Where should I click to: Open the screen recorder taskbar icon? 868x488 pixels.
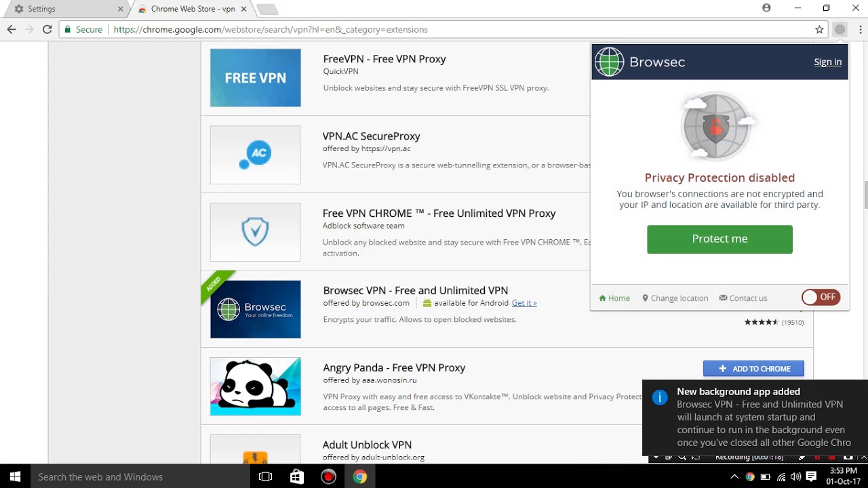click(328, 476)
